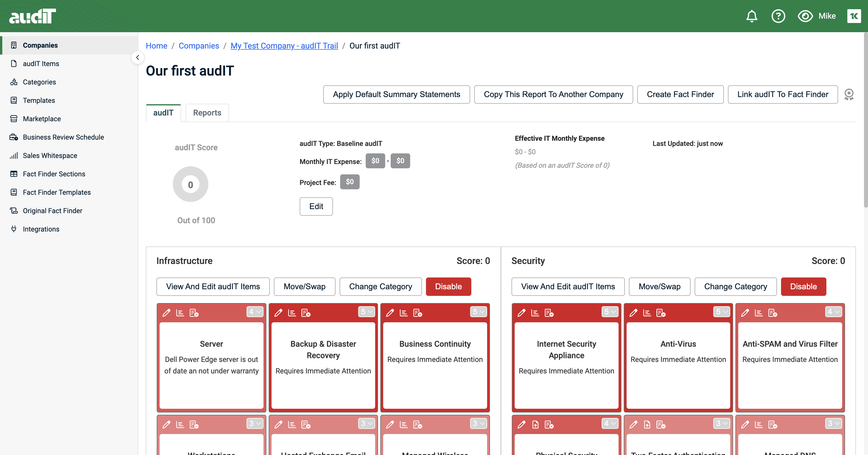Click Physical Security card upload file icon
Image resolution: width=868 pixels, height=455 pixels.
535,424
